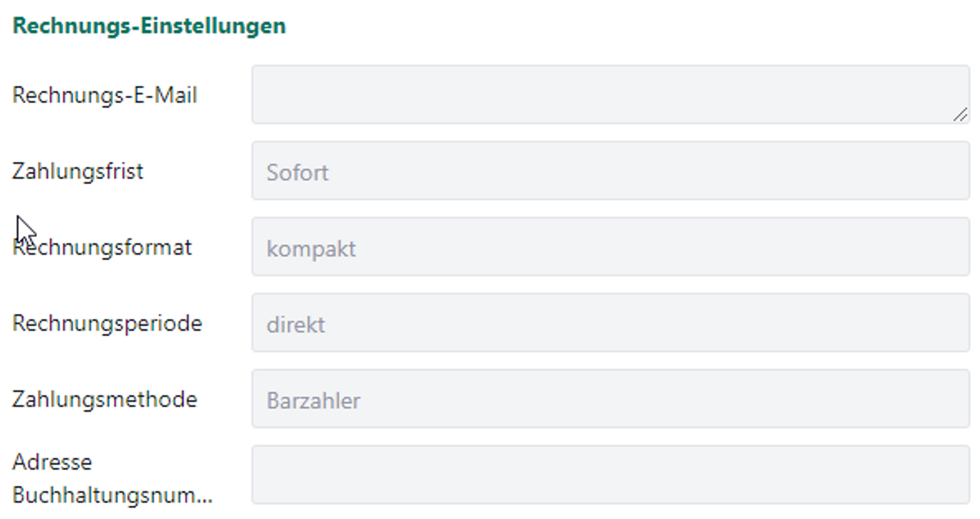Click the truncated Buchhaltungsnum... label text

pyautogui.click(x=112, y=495)
